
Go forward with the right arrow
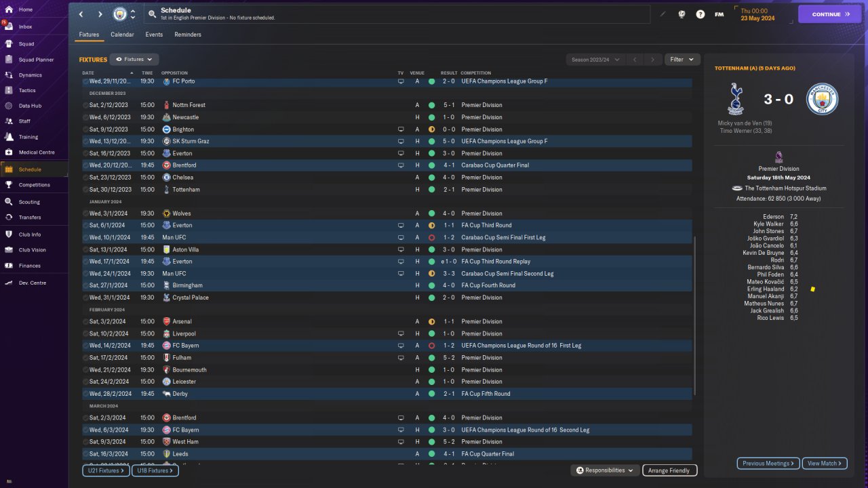(100, 14)
